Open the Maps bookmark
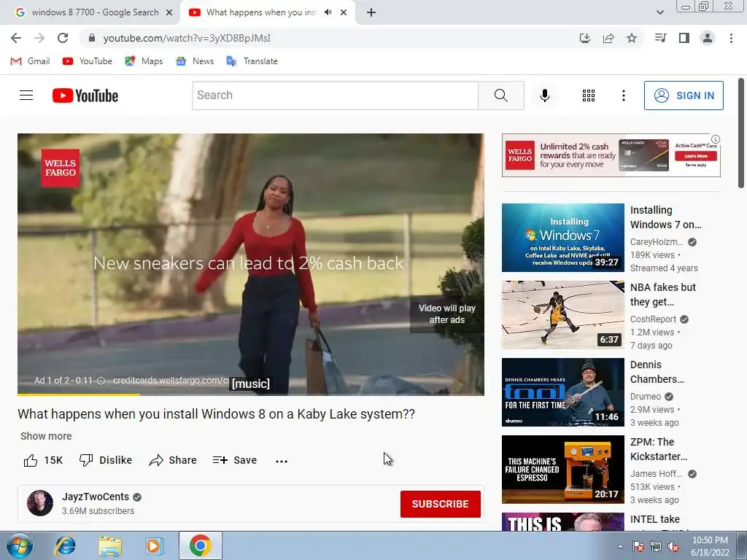This screenshot has height=560, width=747. [x=144, y=61]
